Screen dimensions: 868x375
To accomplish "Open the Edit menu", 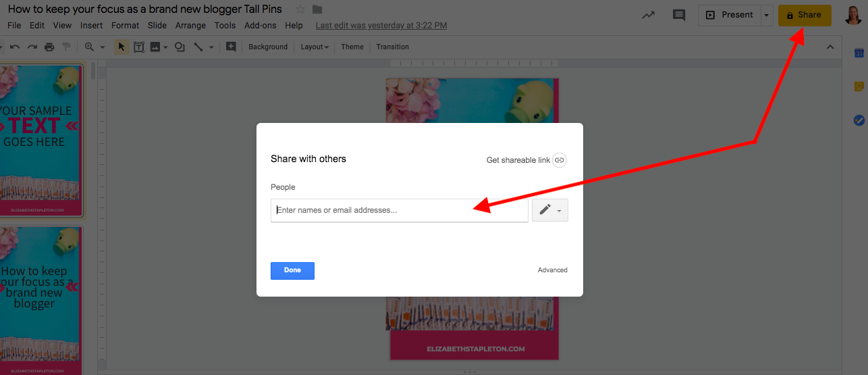I will (37, 26).
